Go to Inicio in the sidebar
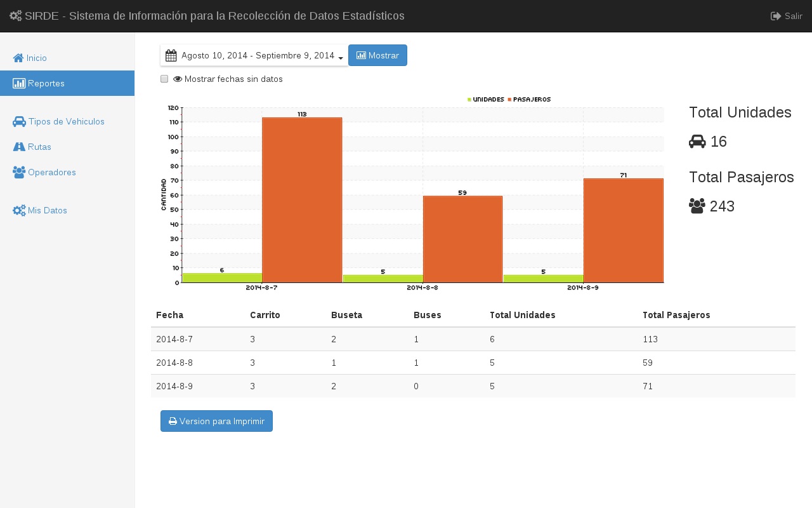 (x=67, y=58)
